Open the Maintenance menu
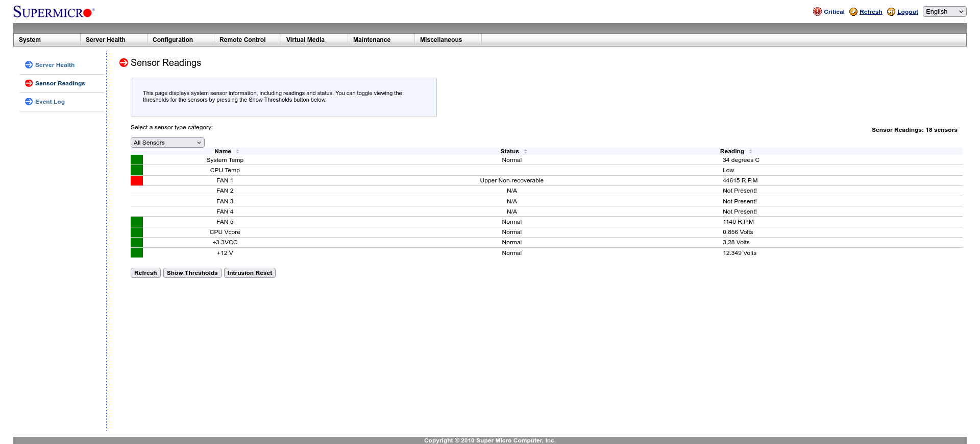 point(372,40)
